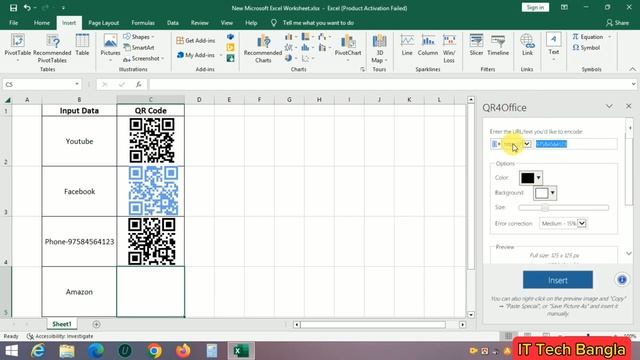Open the PivotChart tool
Viewport: 640px width, 360px height.
point(348,47)
